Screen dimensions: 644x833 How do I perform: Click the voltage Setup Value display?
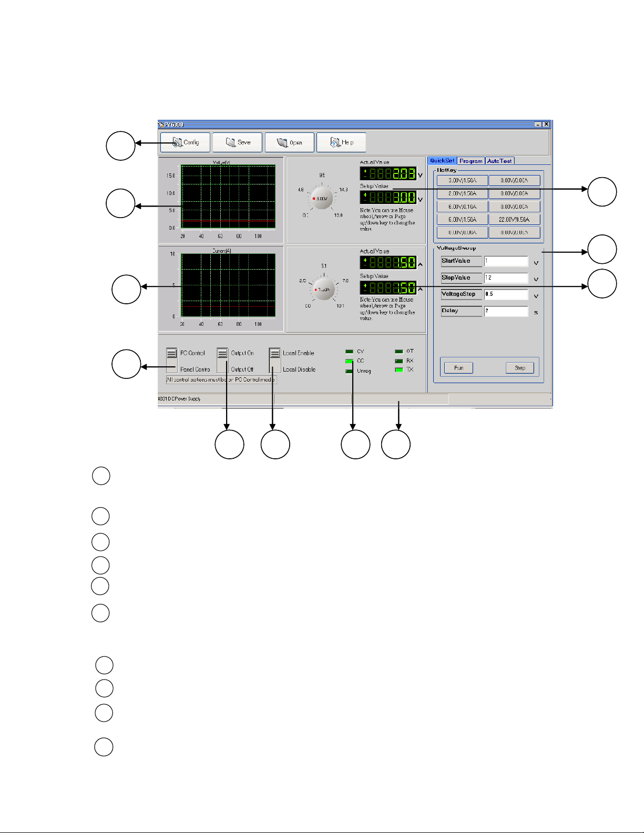coord(388,198)
